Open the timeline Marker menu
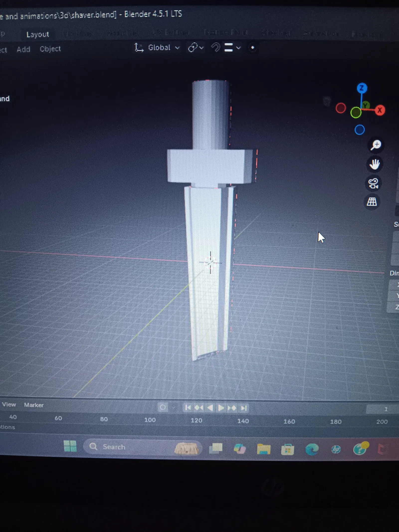The height and width of the screenshot is (532, 399). click(x=34, y=405)
